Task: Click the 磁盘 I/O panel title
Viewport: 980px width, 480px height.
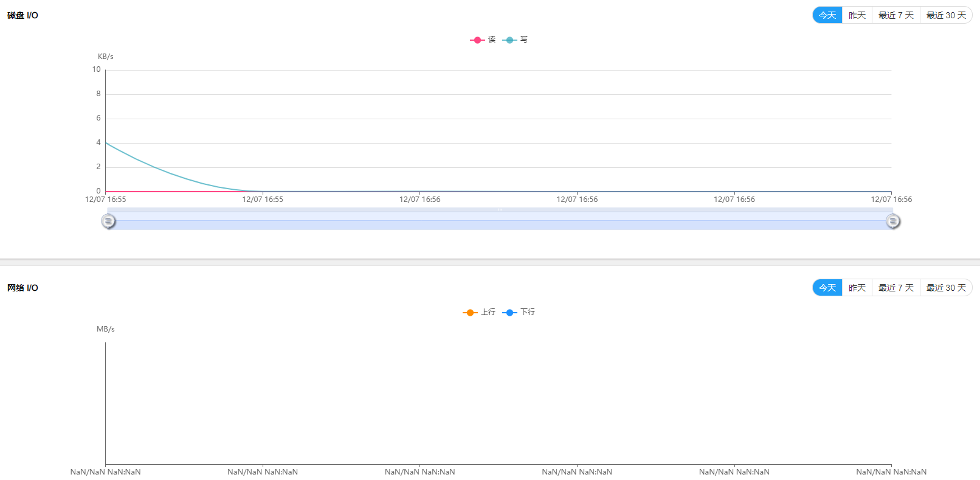Action: [22, 15]
